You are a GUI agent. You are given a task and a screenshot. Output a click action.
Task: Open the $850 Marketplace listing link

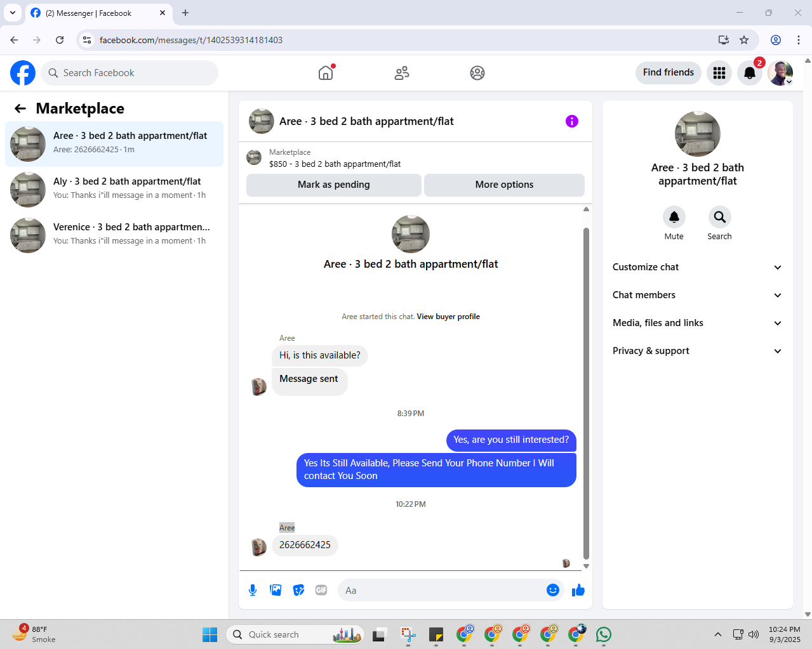335,164
